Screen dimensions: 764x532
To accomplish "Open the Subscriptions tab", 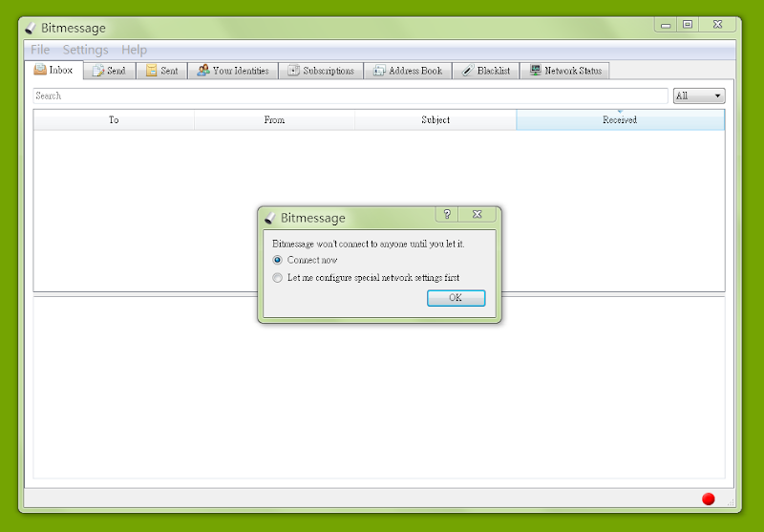I will (x=321, y=71).
